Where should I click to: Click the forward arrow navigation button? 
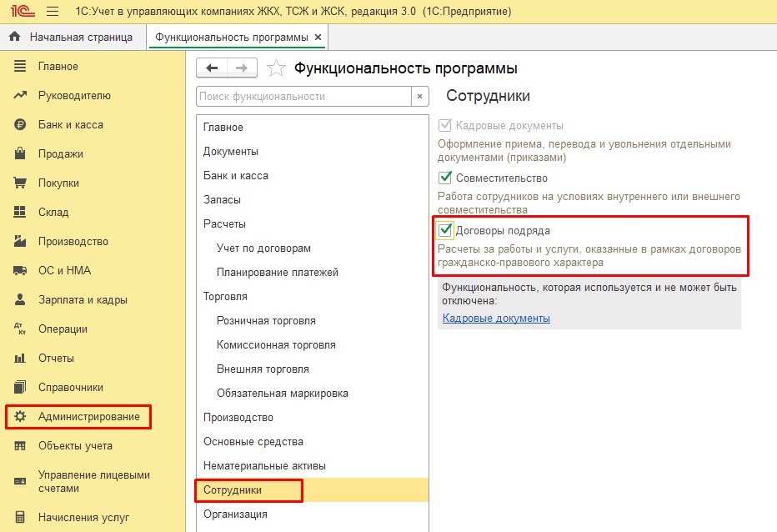(x=242, y=68)
